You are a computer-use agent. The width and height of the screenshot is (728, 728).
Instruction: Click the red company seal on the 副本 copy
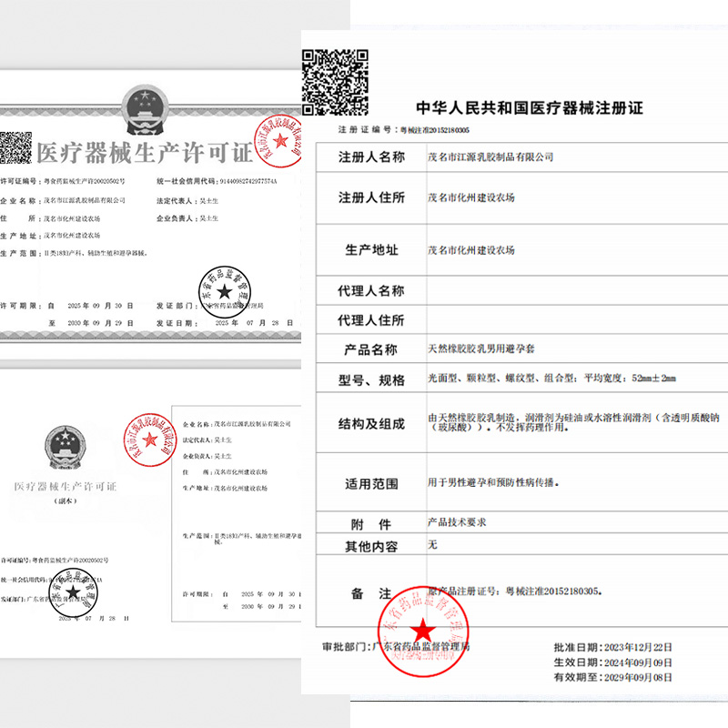tap(150, 440)
